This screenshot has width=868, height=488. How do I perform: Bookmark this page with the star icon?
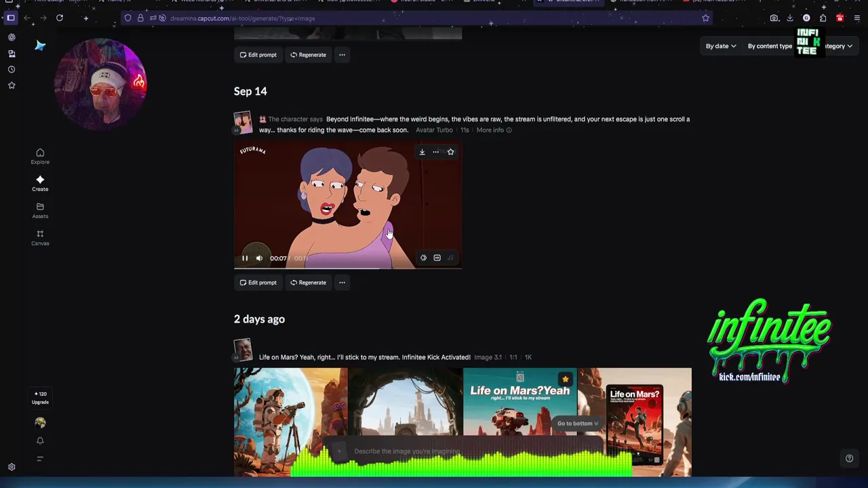[705, 18]
